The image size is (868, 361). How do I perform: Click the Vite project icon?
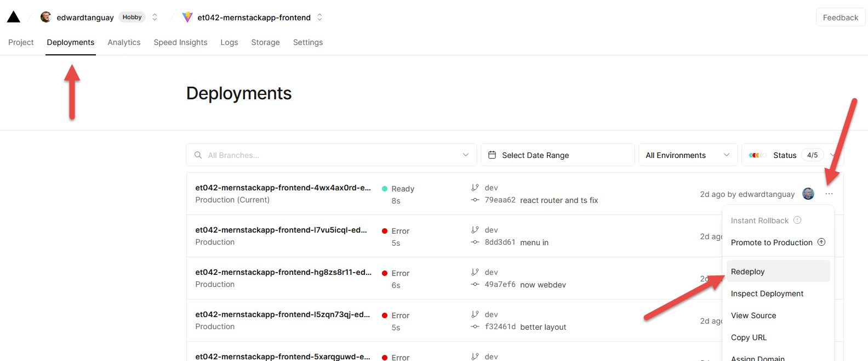[x=187, y=17]
